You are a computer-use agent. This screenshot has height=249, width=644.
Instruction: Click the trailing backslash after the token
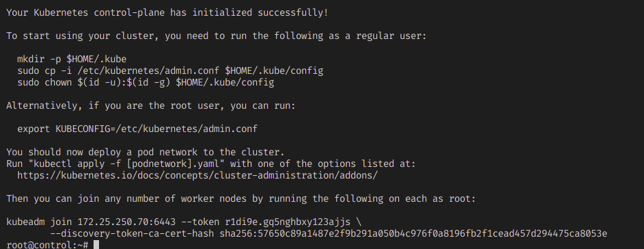point(359,222)
